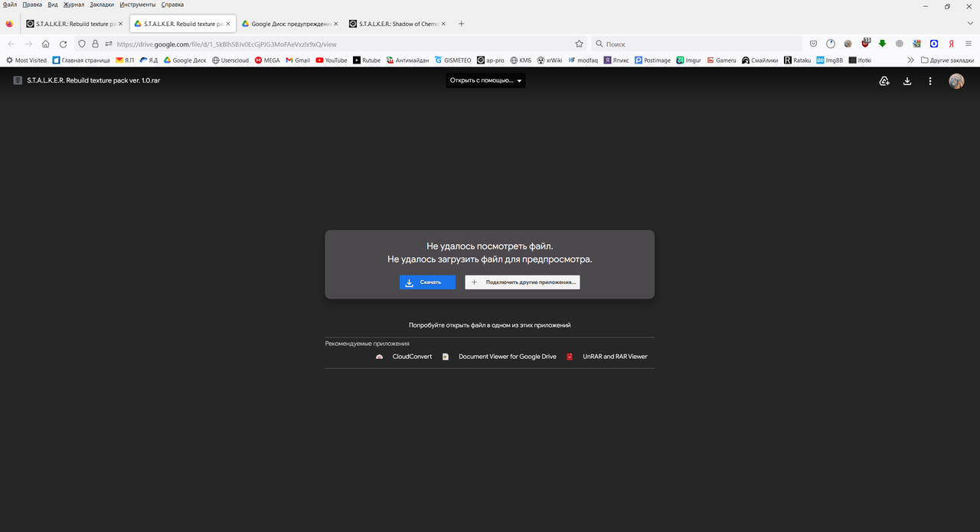The height and width of the screenshot is (532, 980).
Task: Add a shortcut to Drive icon
Action: pos(884,81)
